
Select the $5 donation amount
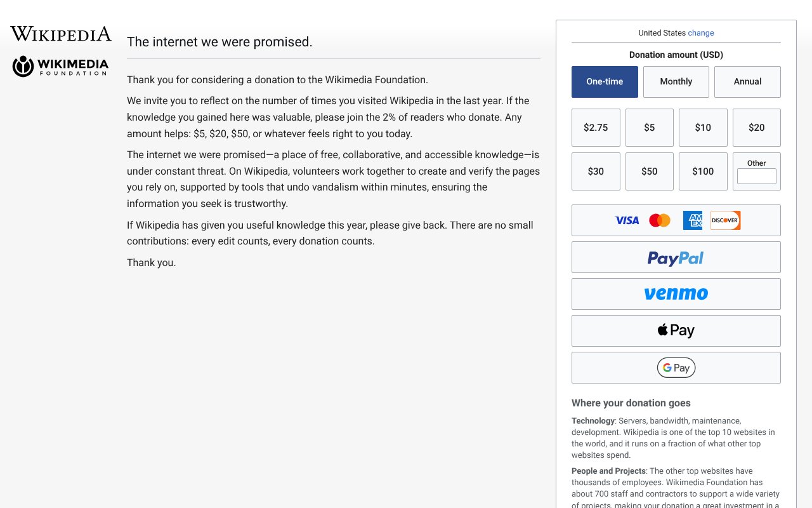pyautogui.click(x=649, y=128)
